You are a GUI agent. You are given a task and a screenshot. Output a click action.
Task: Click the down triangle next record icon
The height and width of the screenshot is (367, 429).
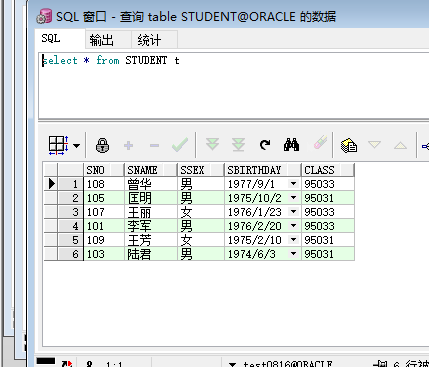point(374,145)
